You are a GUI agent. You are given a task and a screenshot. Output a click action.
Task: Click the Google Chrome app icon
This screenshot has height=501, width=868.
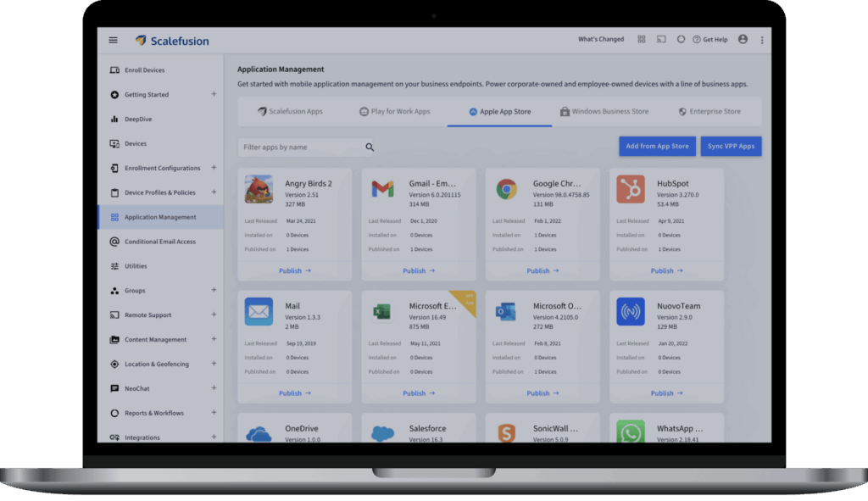(507, 189)
